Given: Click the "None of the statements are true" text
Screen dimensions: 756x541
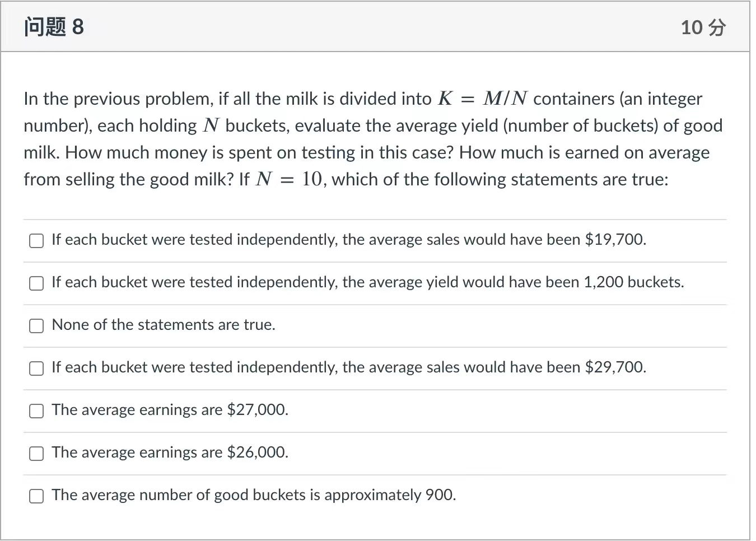Looking at the screenshot, I should [x=163, y=325].
